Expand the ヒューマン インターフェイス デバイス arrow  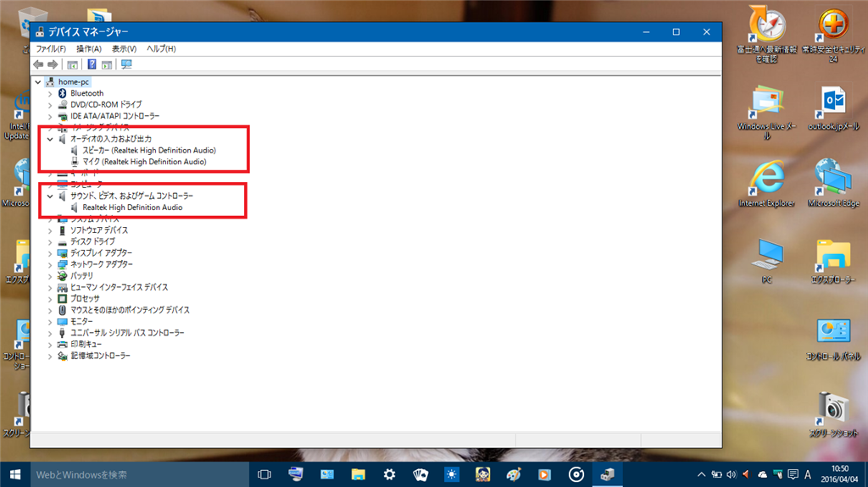50,287
